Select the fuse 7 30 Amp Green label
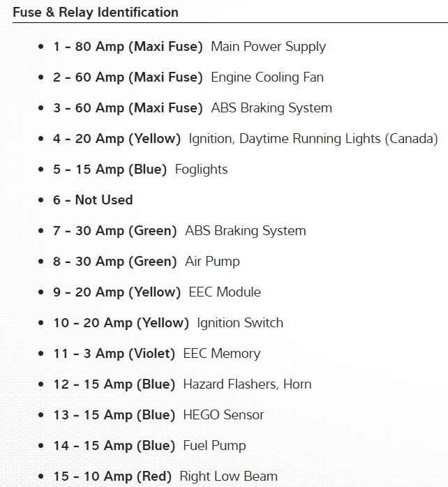The height and width of the screenshot is (487, 448). [x=115, y=231]
